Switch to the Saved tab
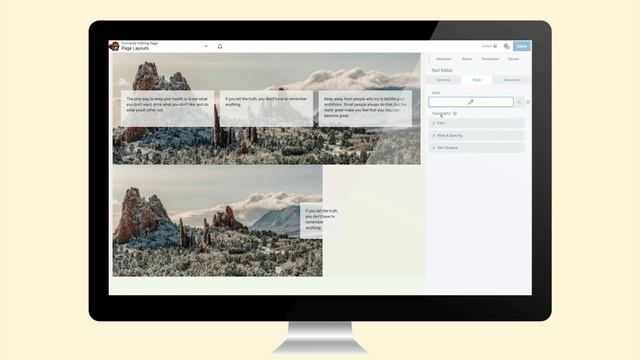 tap(513, 59)
